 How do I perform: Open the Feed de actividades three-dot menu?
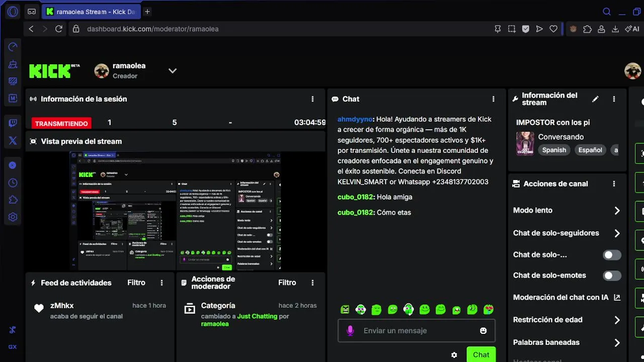click(x=162, y=283)
